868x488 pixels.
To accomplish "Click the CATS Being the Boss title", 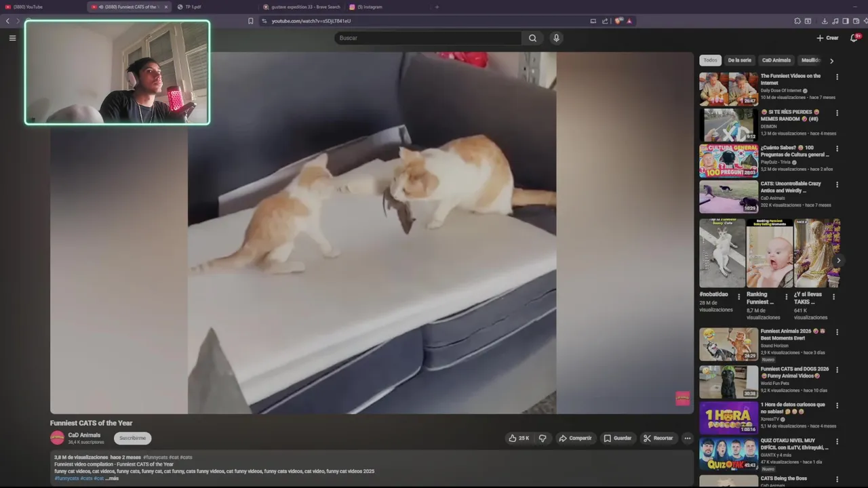I will coord(783,479).
